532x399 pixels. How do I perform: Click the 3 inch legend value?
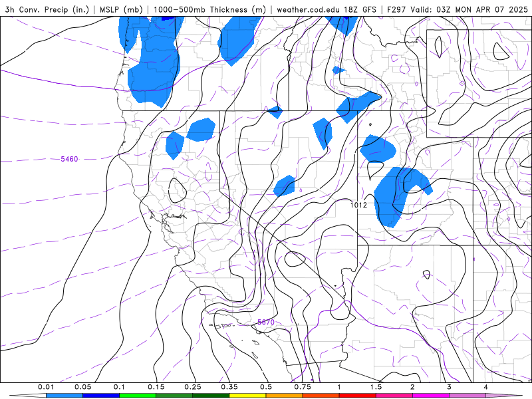pyautogui.click(x=449, y=387)
